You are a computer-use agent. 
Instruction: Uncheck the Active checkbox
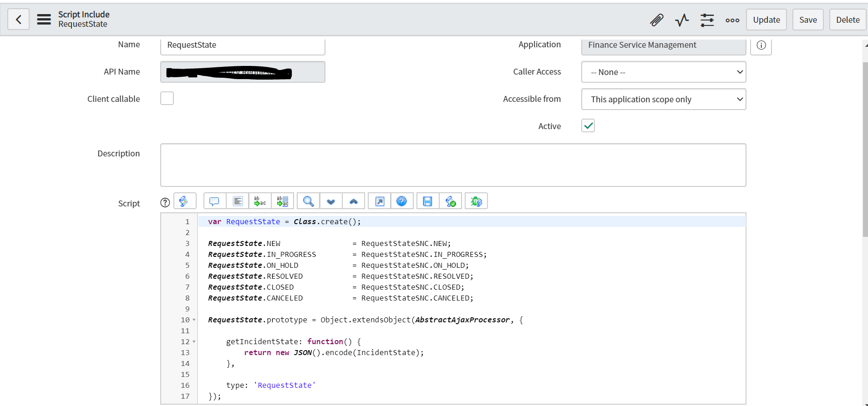pos(588,125)
